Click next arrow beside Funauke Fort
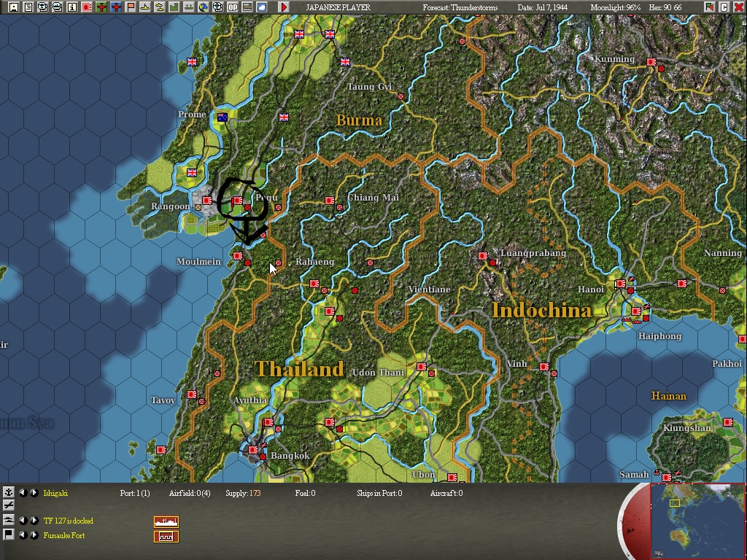This screenshot has width=747, height=560. 34,535
